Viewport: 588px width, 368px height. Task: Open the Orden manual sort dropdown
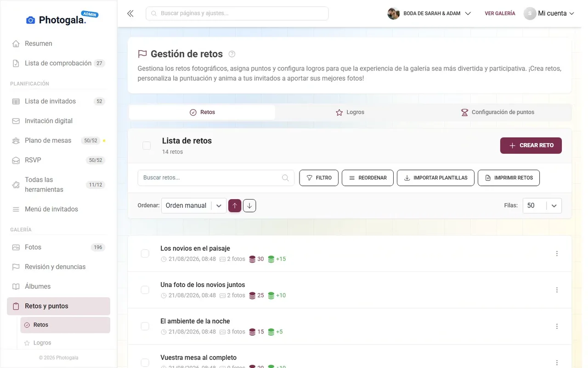point(194,206)
